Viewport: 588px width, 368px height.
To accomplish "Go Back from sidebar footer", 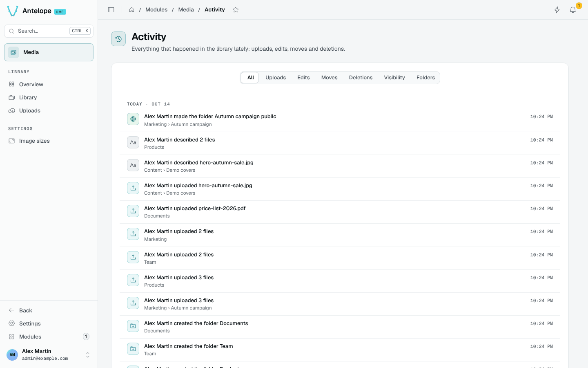I will 49,310.
